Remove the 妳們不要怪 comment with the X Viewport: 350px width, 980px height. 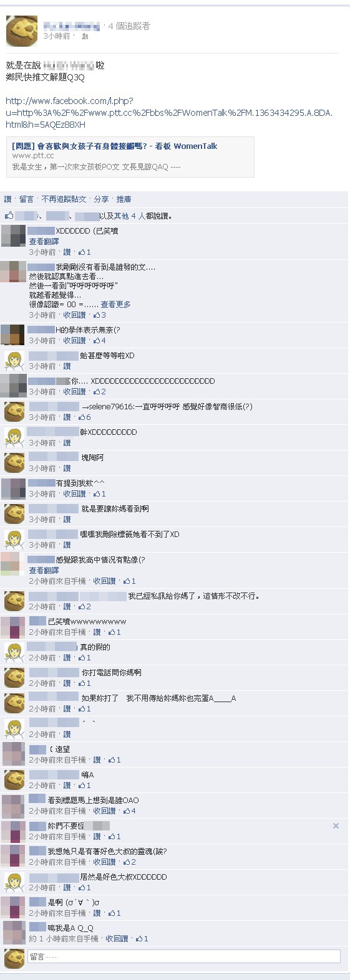point(336,825)
